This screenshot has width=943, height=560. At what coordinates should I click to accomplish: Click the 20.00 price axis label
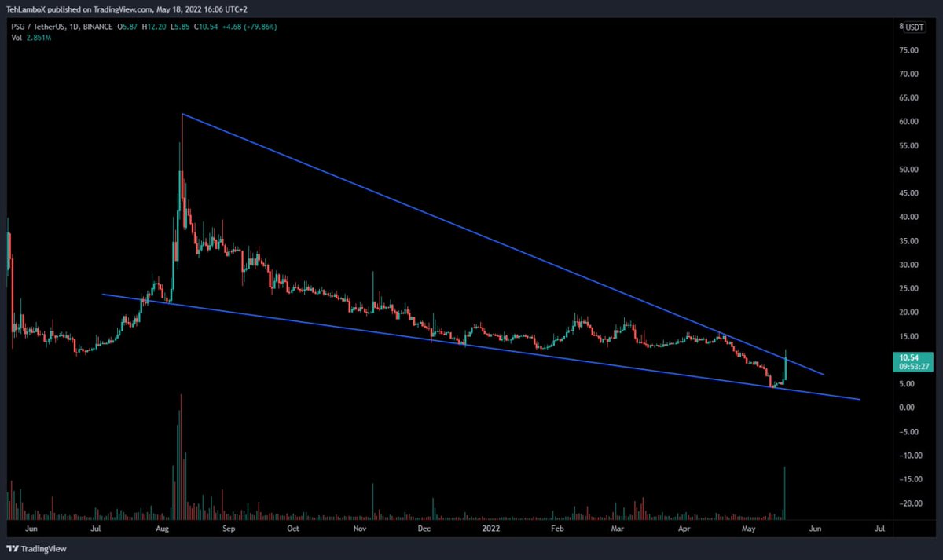[911, 313]
